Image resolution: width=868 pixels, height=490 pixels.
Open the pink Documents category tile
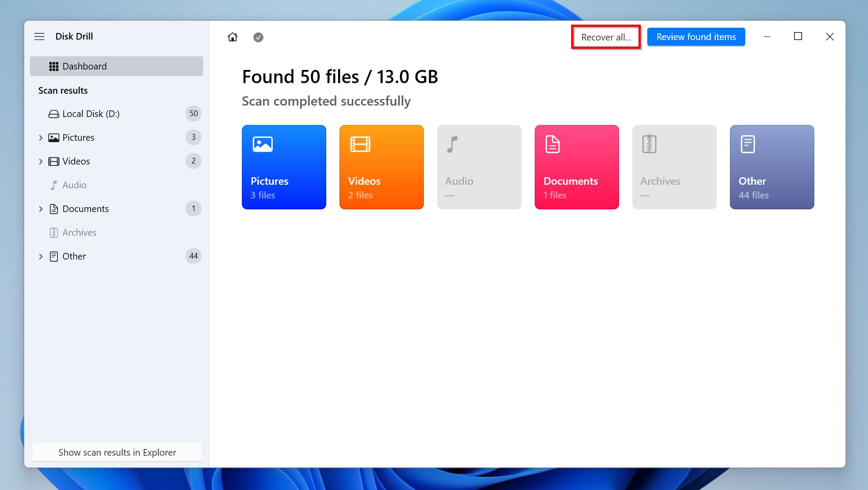tap(576, 167)
